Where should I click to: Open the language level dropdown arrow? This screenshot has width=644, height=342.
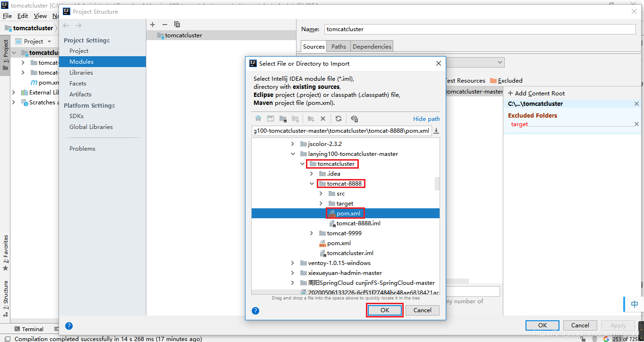[500, 62]
